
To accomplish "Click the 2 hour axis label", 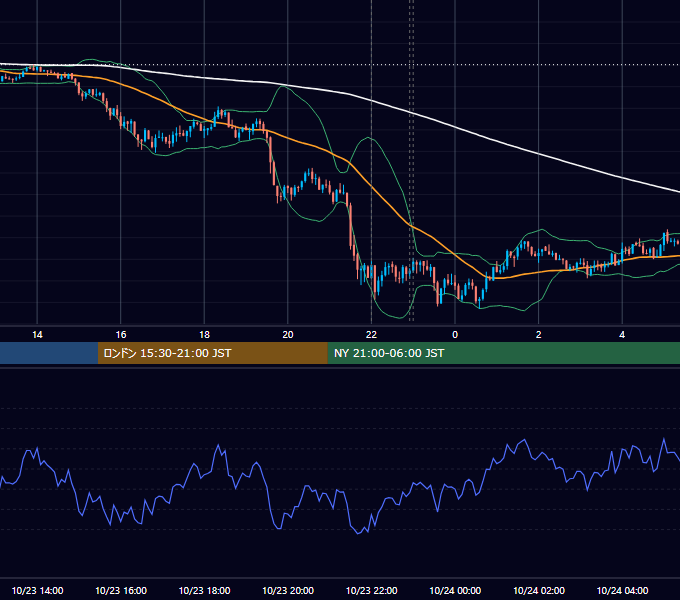I will (539, 335).
